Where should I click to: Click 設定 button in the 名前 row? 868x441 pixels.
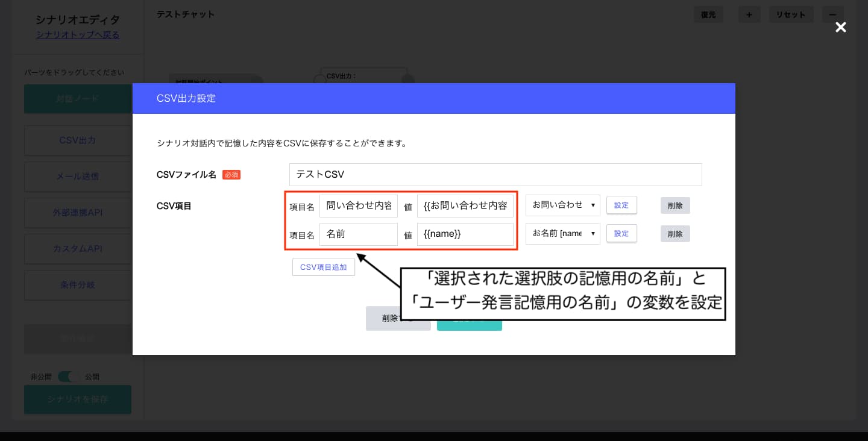pos(621,233)
